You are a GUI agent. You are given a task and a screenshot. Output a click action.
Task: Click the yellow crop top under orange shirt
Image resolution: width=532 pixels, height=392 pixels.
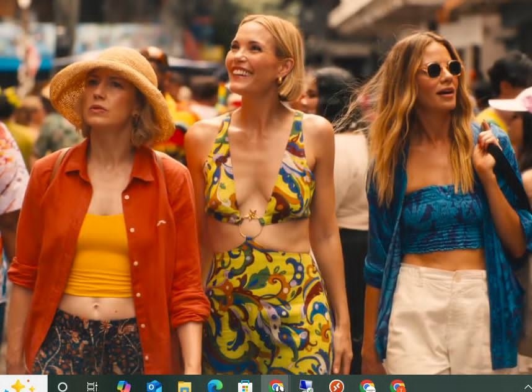point(100,256)
